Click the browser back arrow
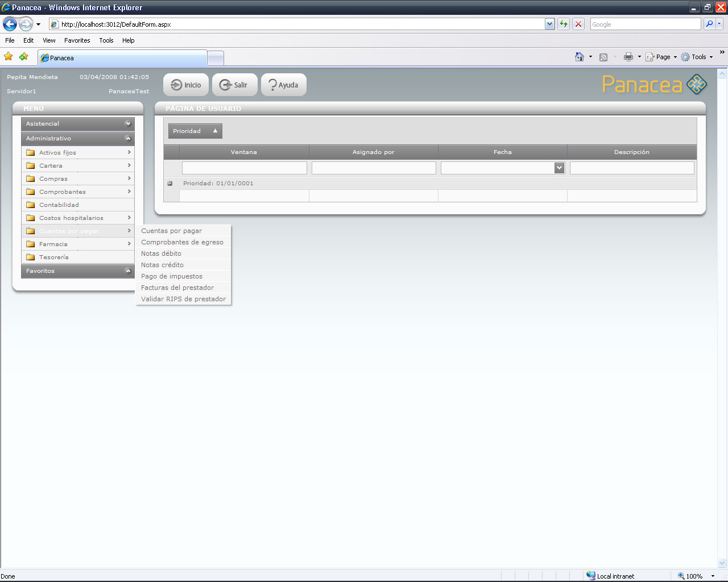728x582 pixels. click(10, 24)
